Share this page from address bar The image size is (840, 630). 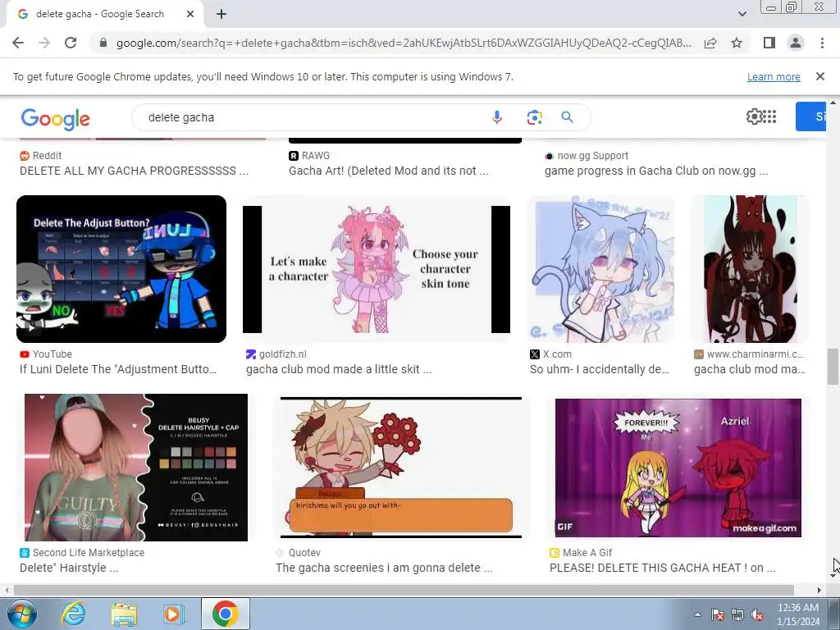point(710,43)
